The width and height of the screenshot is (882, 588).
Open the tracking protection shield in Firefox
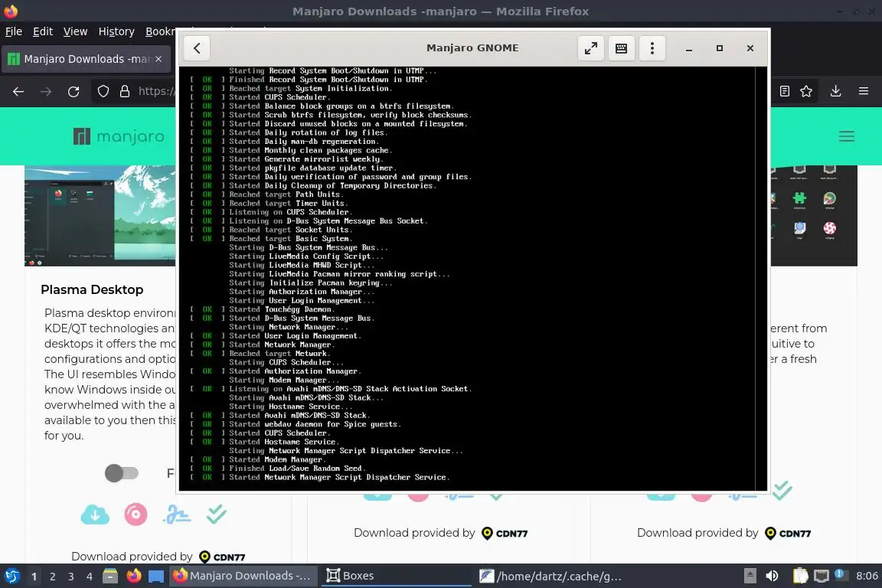(x=103, y=91)
